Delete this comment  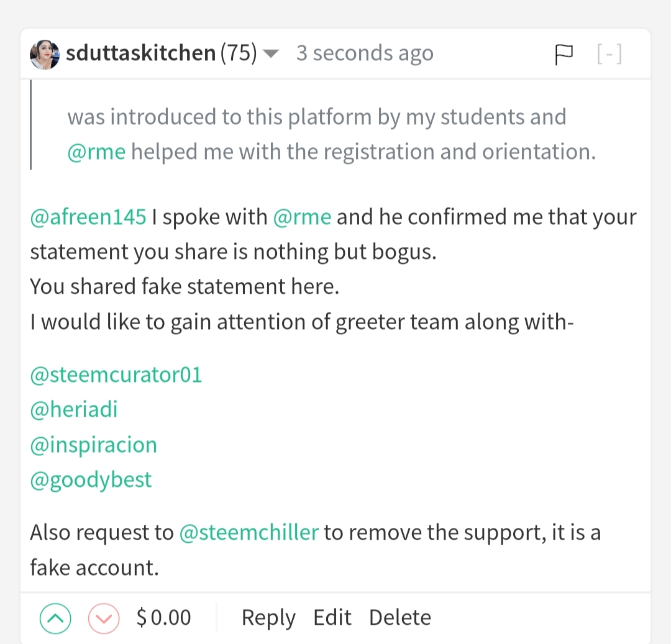(x=399, y=618)
